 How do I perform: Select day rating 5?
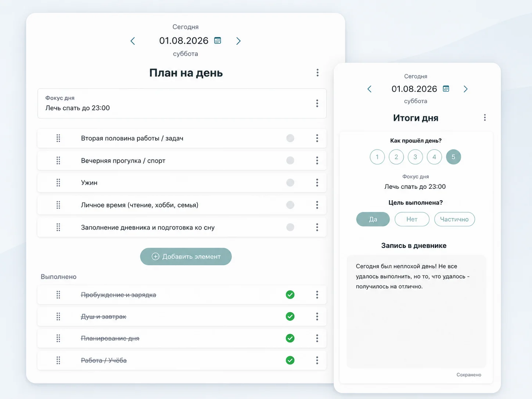pyautogui.click(x=453, y=157)
